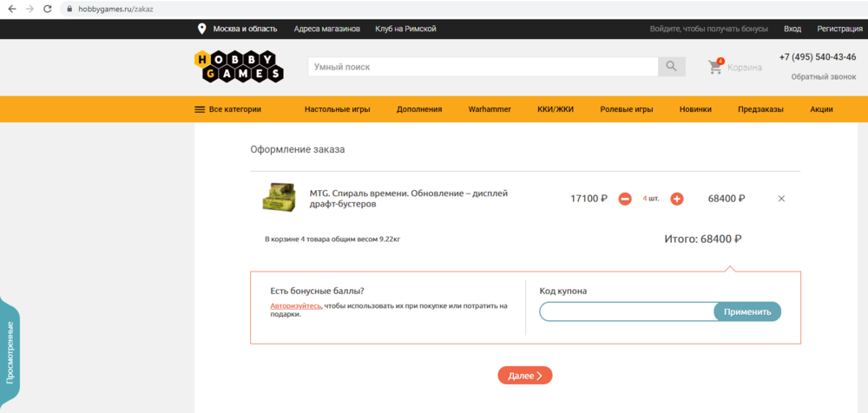Image resolution: width=868 pixels, height=413 pixels.
Task: Focus the Умный поиск search box
Action: coord(483,67)
